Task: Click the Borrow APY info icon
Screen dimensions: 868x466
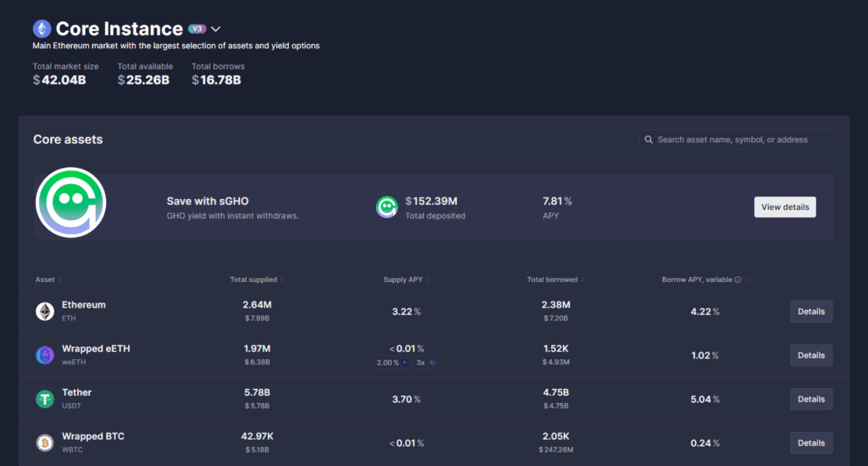Action: coord(737,280)
